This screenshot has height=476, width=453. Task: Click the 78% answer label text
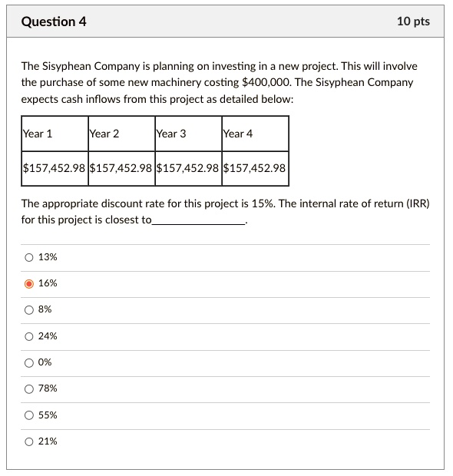tap(48, 388)
